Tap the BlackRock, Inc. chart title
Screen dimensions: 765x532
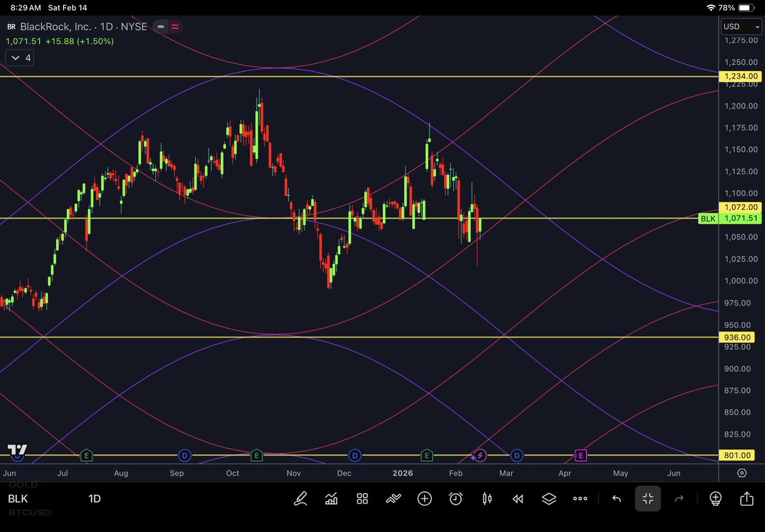pos(56,27)
